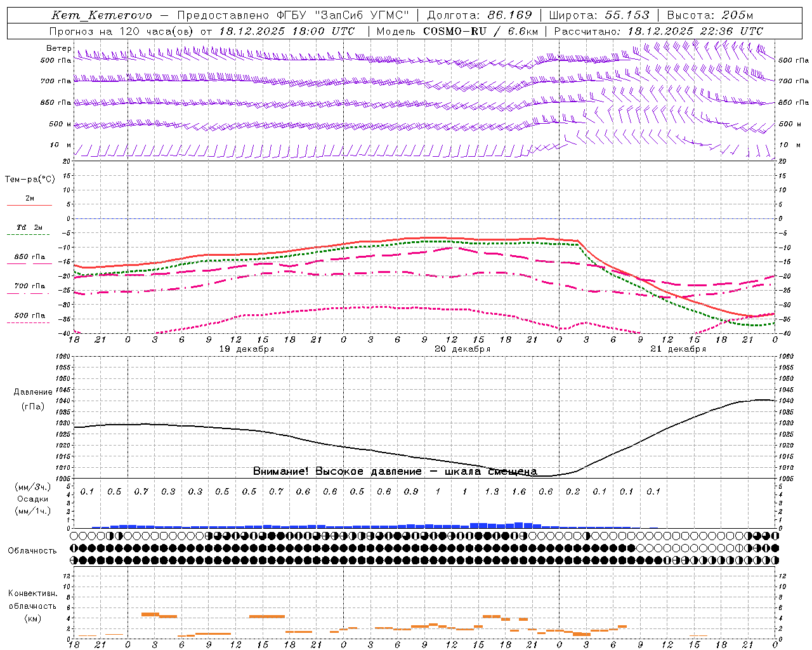The width and height of the screenshot is (812, 650).
Task: Click the '2м' temperature legend entry
Action: (x=30, y=199)
